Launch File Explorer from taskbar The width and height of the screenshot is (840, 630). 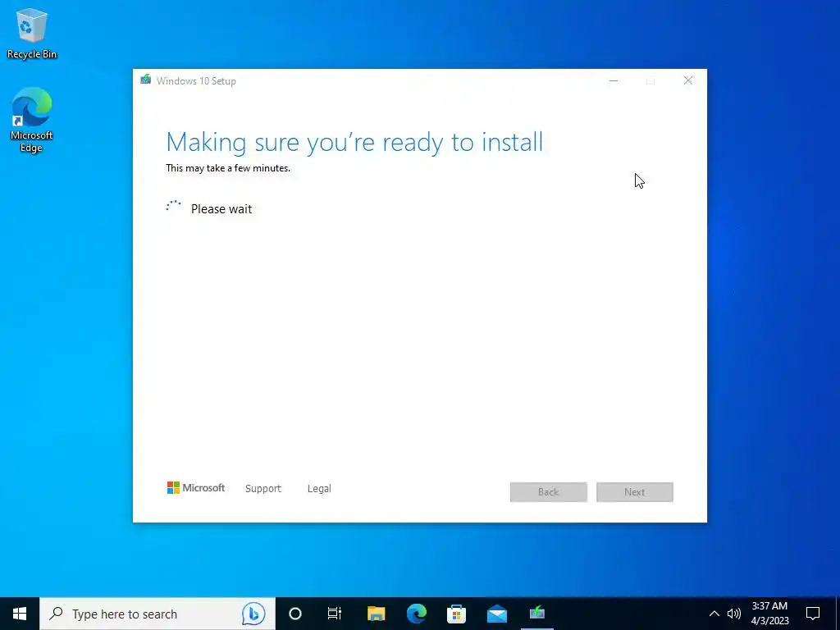[376, 614]
